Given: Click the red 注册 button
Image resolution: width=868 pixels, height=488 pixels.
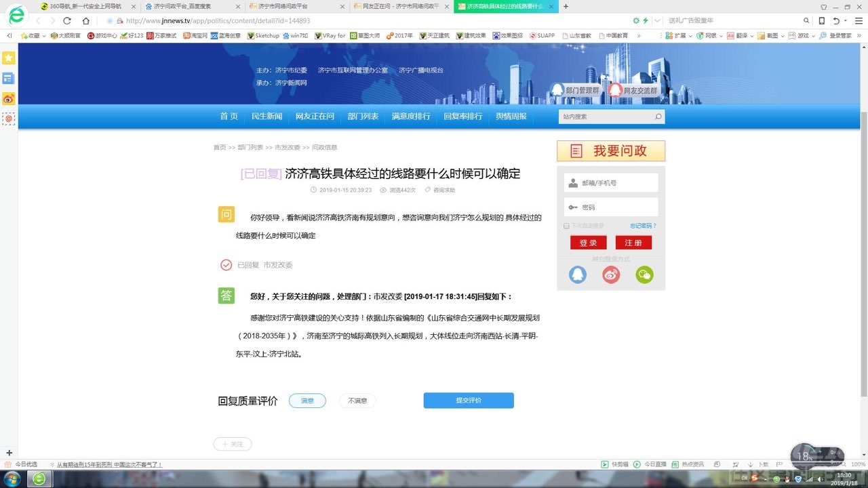Looking at the screenshot, I should tap(633, 243).
